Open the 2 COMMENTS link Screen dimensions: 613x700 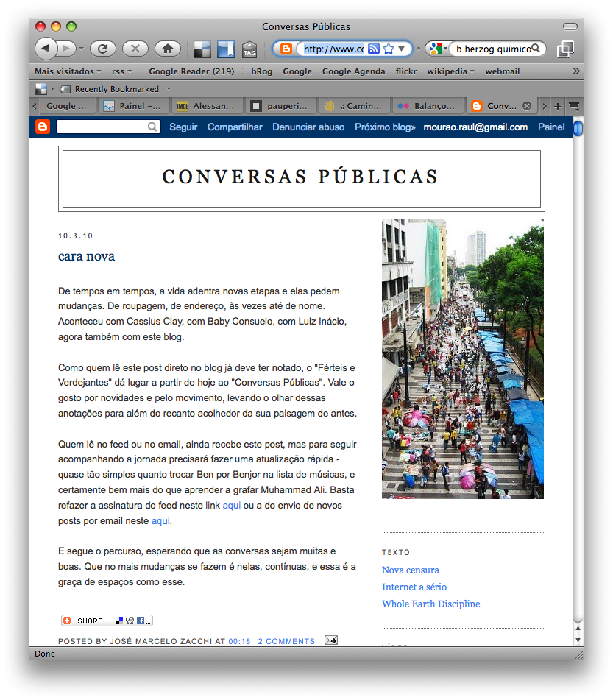coord(286,641)
